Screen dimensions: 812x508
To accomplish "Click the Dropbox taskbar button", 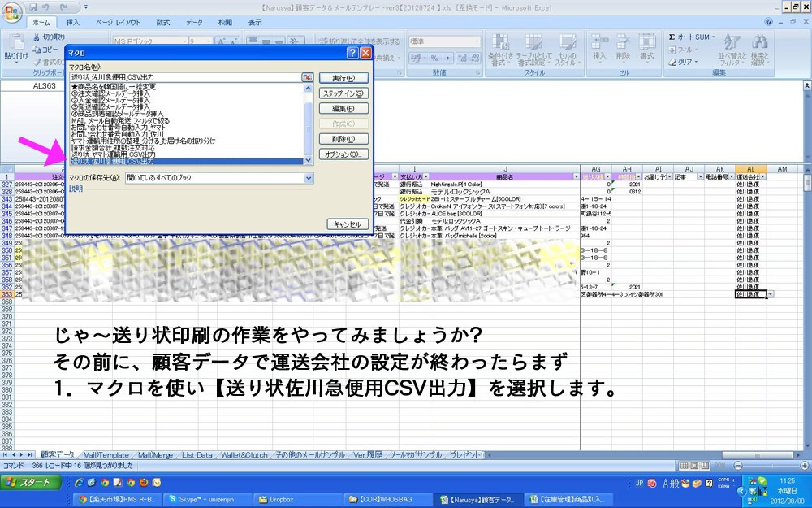I will tap(296, 499).
